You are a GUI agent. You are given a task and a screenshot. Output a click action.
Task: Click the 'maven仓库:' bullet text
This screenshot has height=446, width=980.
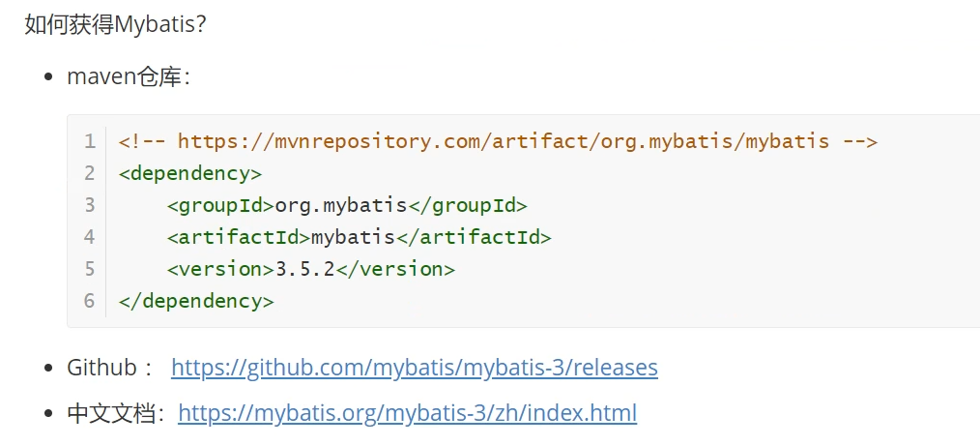coord(129,77)
